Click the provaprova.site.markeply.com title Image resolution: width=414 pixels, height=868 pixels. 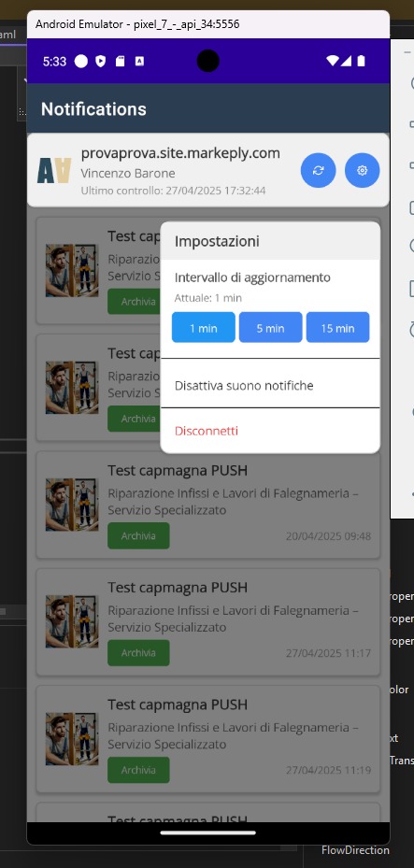pyautogui.click(x=180, y=153)
